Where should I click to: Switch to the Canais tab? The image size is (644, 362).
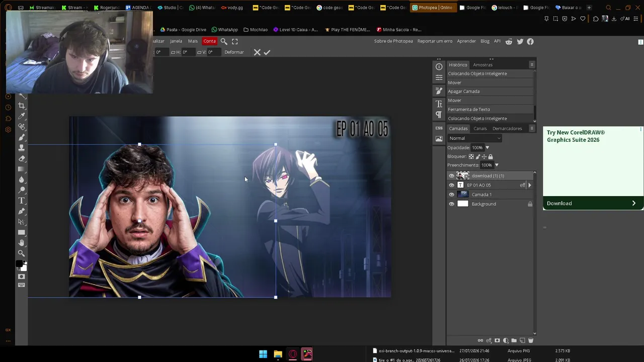480,129
